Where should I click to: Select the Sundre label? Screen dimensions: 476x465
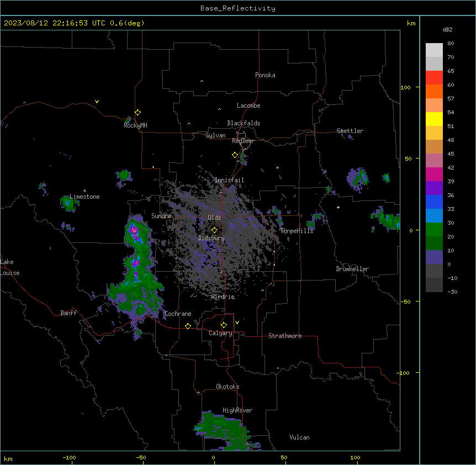(161, 216)
